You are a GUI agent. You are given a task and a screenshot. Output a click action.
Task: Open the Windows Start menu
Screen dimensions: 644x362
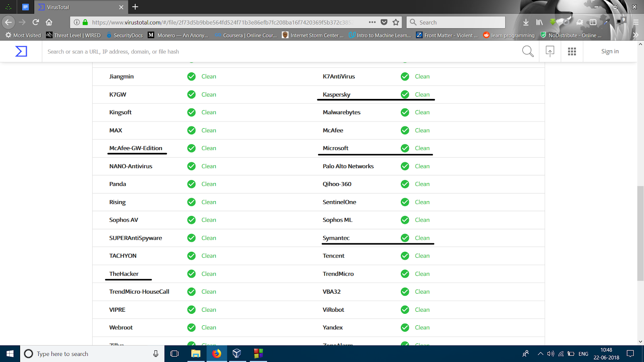[x=10, y=354]
